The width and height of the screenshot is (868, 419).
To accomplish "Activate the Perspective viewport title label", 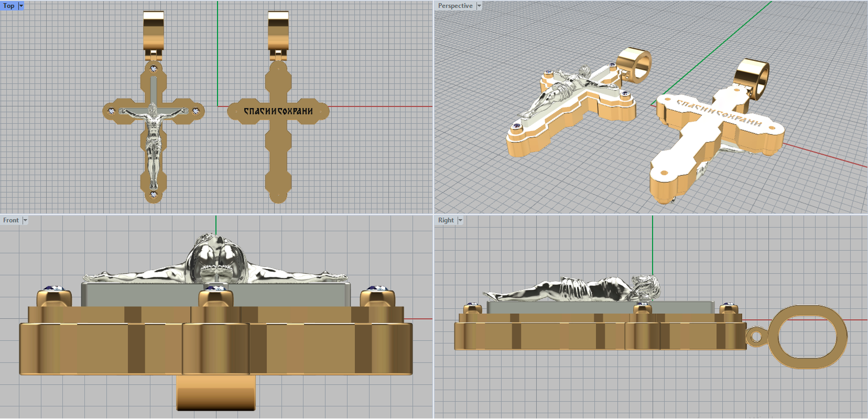I will pyautogui.click(x=455, y=5).
